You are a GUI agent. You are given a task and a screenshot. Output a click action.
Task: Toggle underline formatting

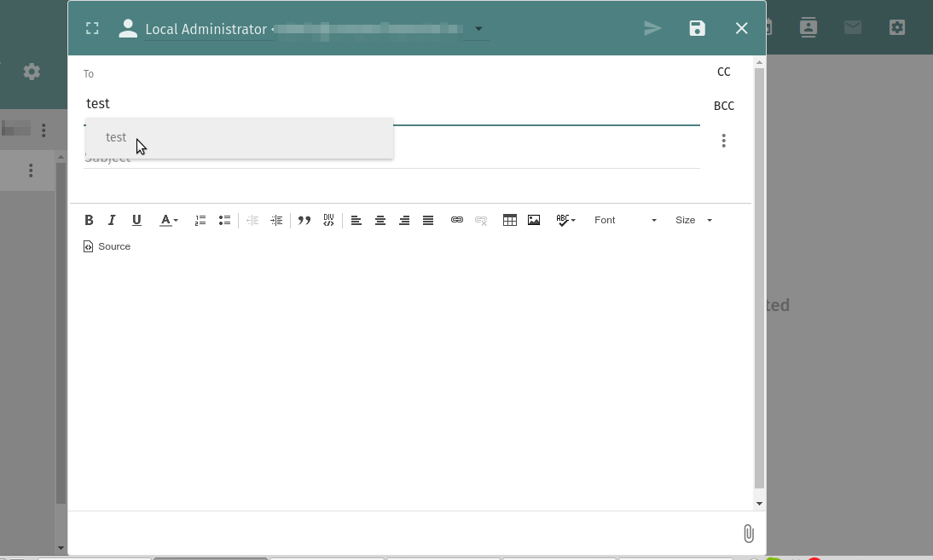pyautogui.click(x=136, y=221)
